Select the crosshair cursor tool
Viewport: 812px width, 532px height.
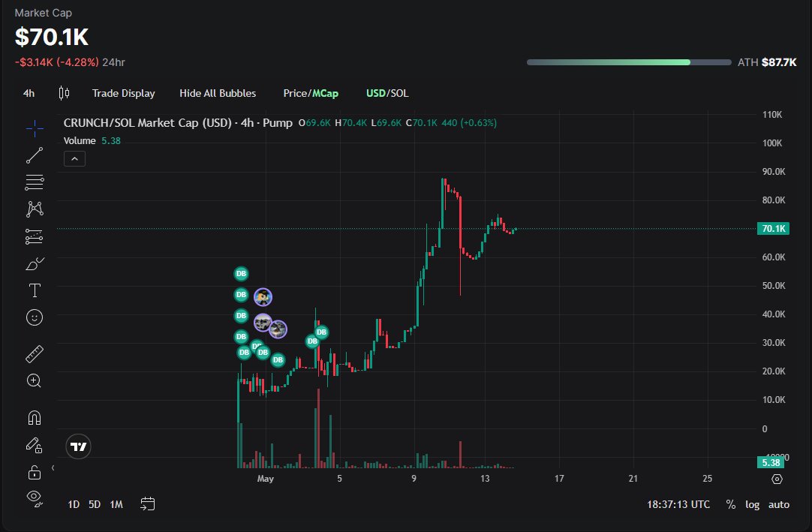(35, 128)
